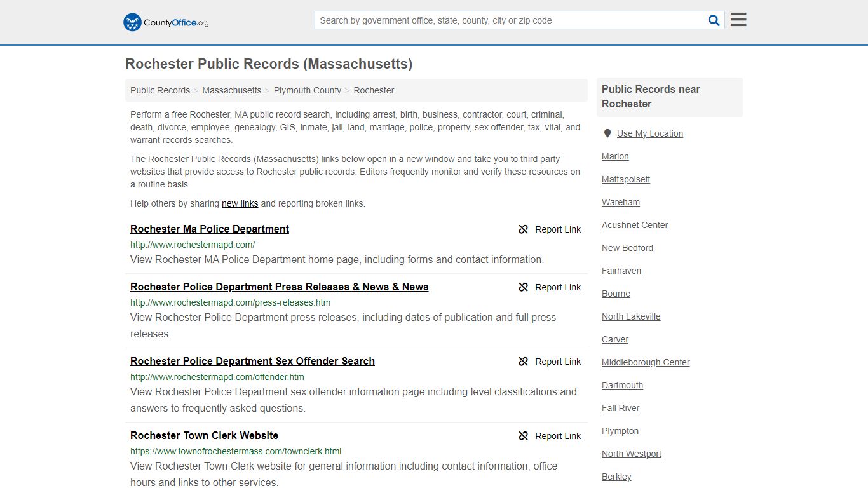Click broken-link icon for Rochester Ma Police Department
868x488 pixels.
524,229
